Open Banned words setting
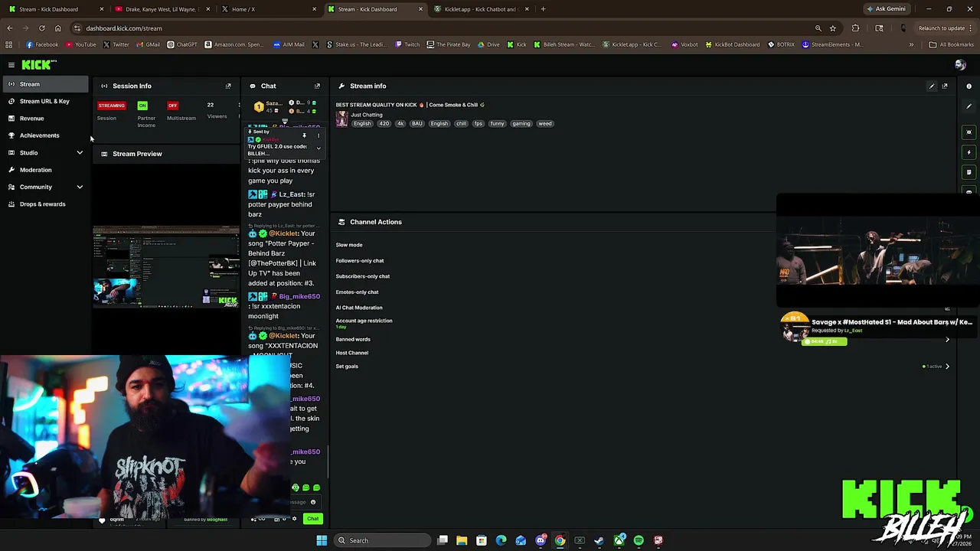The image size is (980, 551). 353,339
